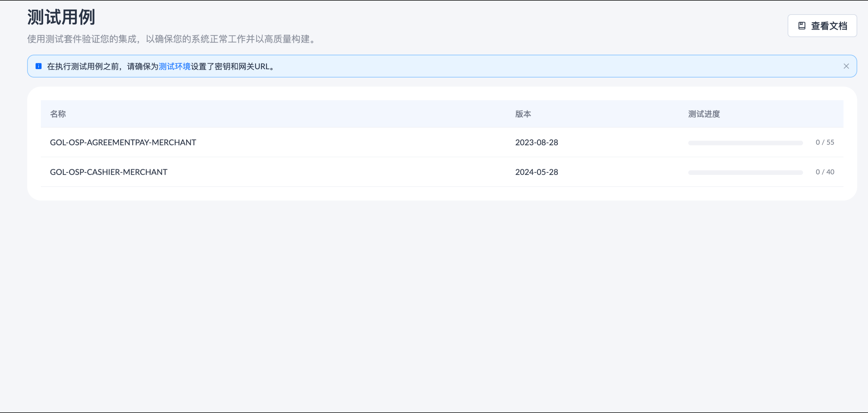
Task: Open the 测试环境 link
Action: pyautogui.click(x=174, y=66)
